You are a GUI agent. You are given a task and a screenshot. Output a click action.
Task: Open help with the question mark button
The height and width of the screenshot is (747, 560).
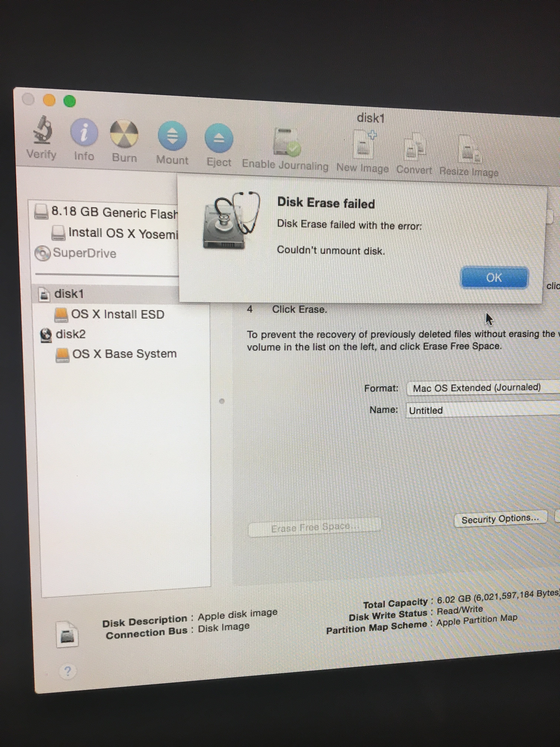point(68,671)
